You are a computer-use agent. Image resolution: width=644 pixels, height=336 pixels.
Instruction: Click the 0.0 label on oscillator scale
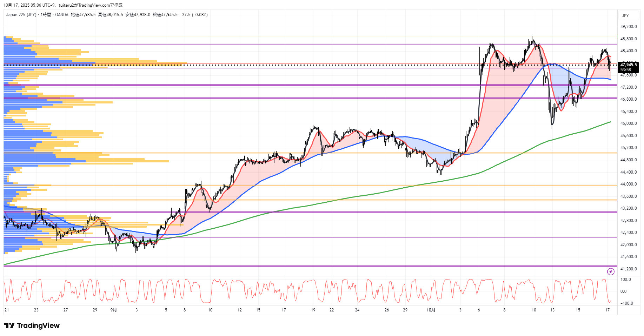(x=623, y=291)
